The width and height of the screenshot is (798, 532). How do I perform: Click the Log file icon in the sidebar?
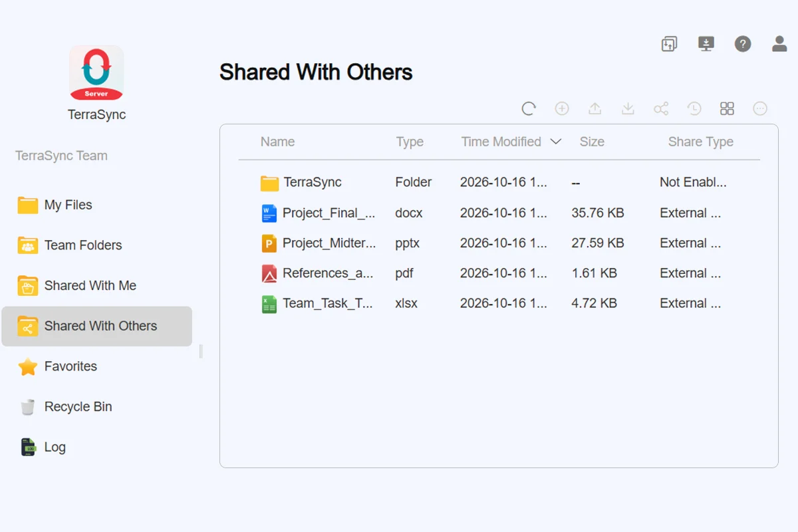28,448
